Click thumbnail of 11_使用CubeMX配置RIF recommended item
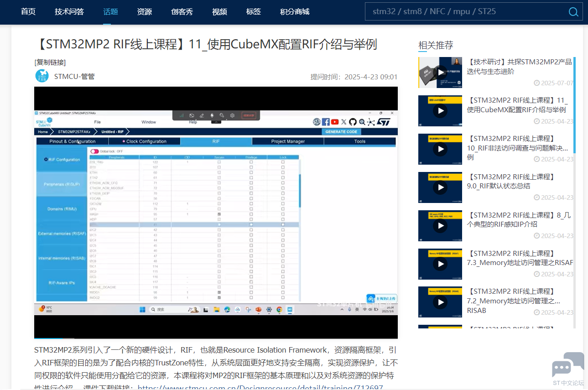 440,111
